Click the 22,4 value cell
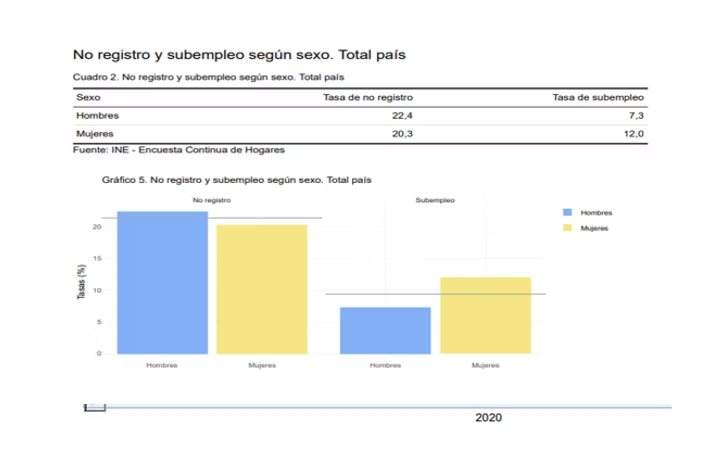This screenshot has width=719, height=469. click(x=404, y=116)
